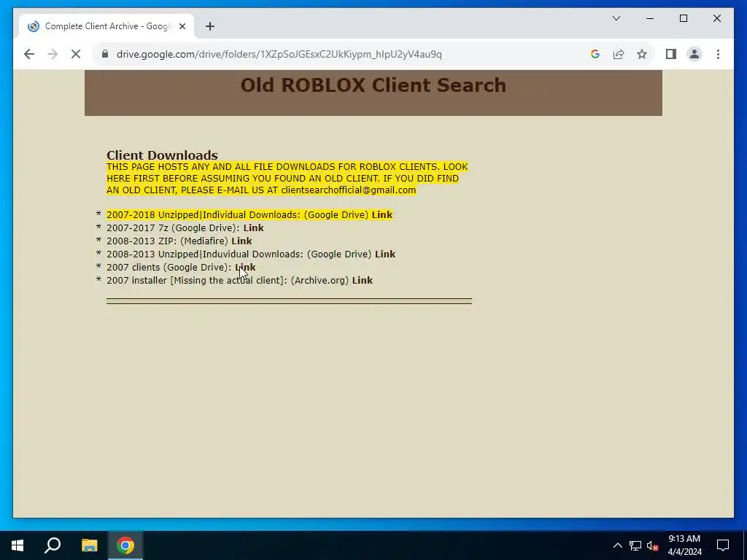
Task: Minimize the Chrome window
Action: tap(650, 18)
